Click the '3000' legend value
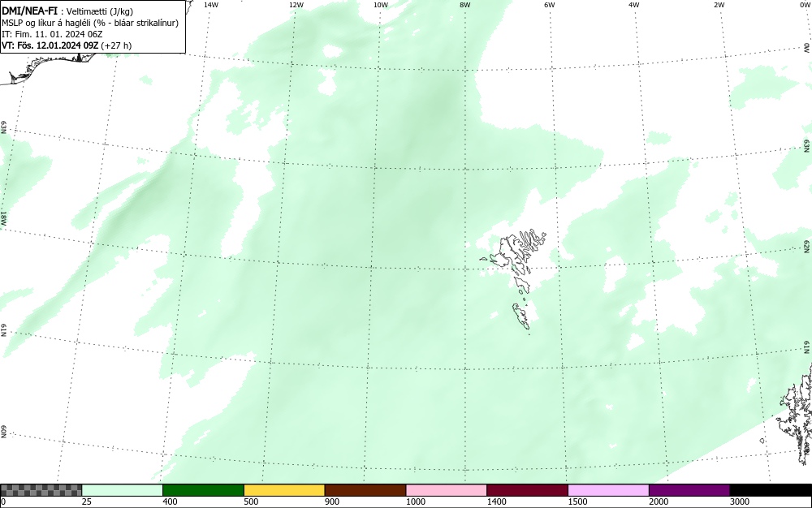The image size is (812, 508). click(x=740, y=502)
